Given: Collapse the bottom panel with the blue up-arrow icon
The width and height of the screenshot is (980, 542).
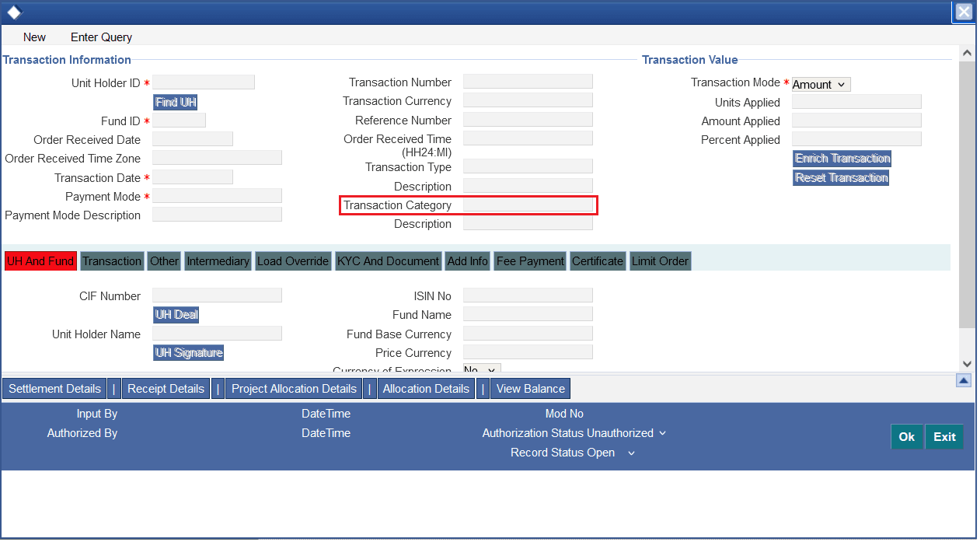Looking at the screenshot, I should tap(964, 380).
